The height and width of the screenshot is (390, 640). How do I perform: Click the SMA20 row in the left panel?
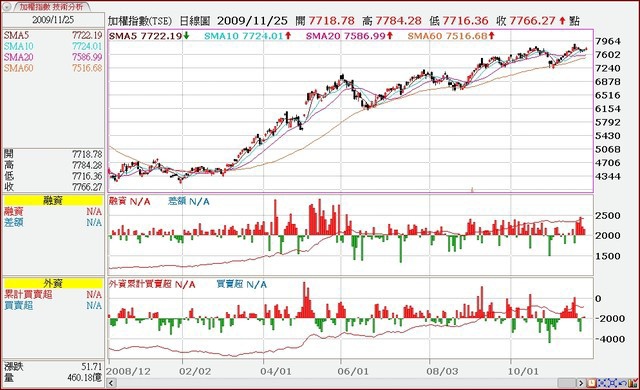point(53,57)
